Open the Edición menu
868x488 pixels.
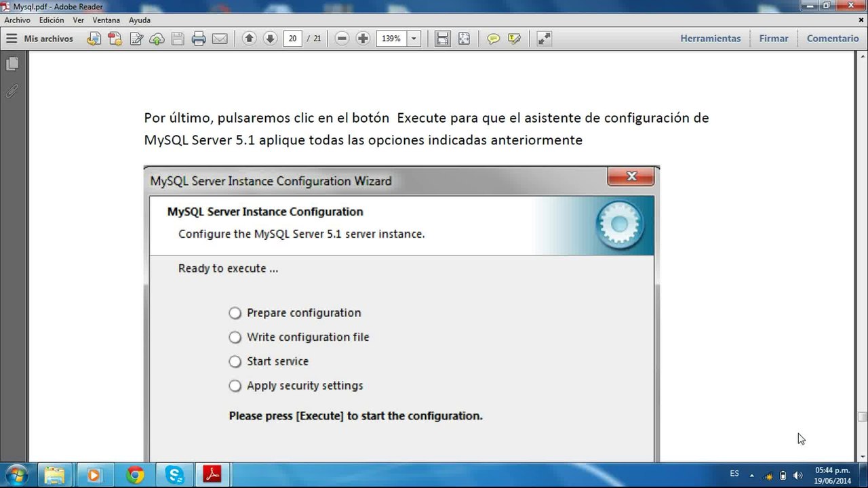pos(52,20)
